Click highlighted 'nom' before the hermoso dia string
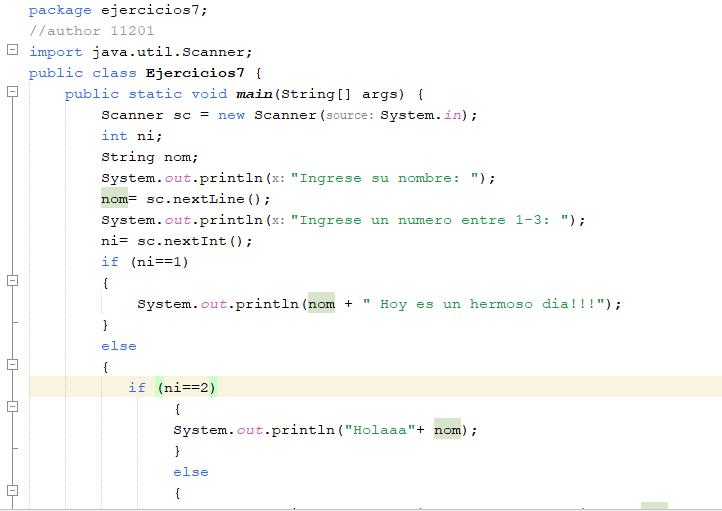Image resolution: width=722 pixels, height=511 pixels. pos(321,304)
